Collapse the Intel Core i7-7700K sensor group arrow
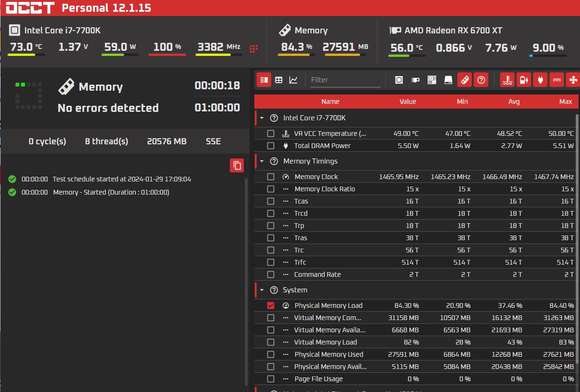580x392 pixels. tap(262, 118)
